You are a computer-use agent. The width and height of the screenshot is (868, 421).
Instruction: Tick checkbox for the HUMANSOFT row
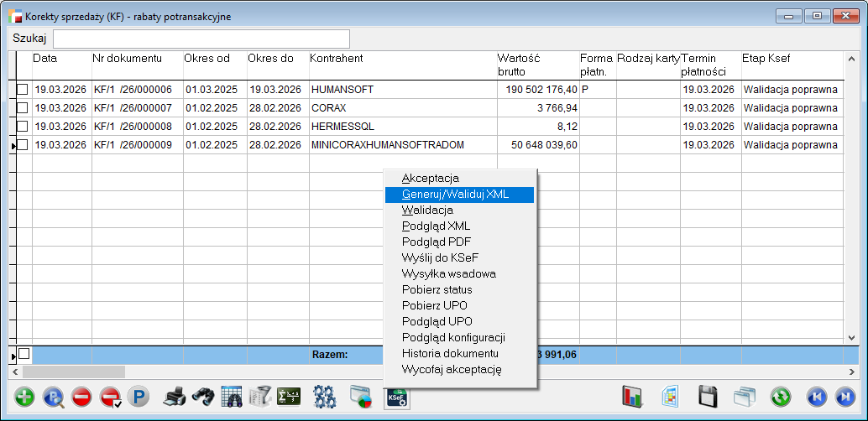coord(23,90)
